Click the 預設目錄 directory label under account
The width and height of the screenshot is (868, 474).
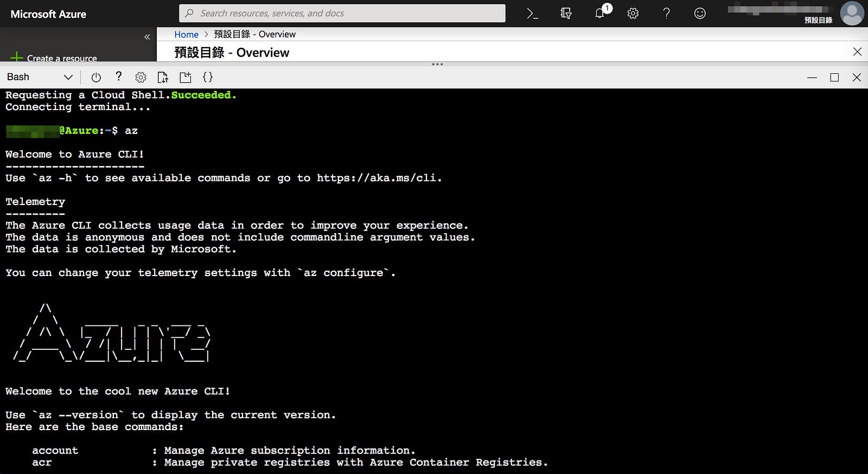(818, 20)
